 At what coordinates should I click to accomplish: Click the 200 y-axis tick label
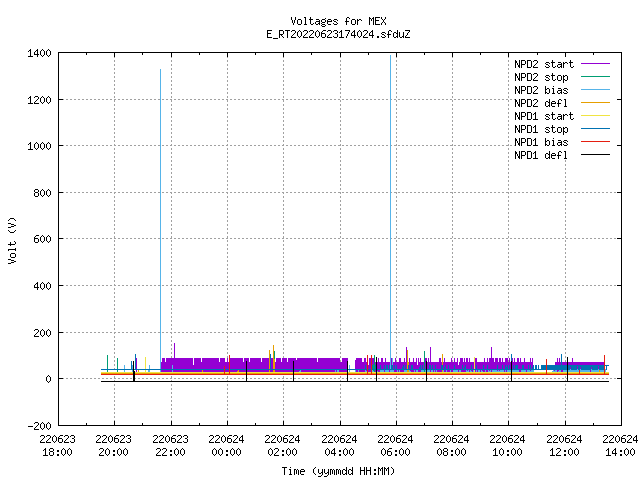42,333
